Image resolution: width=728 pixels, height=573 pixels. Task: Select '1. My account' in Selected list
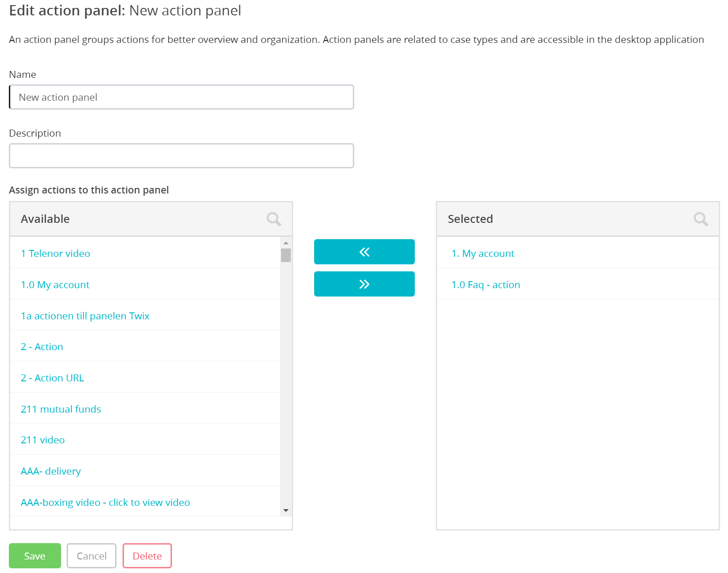point(483,254)
